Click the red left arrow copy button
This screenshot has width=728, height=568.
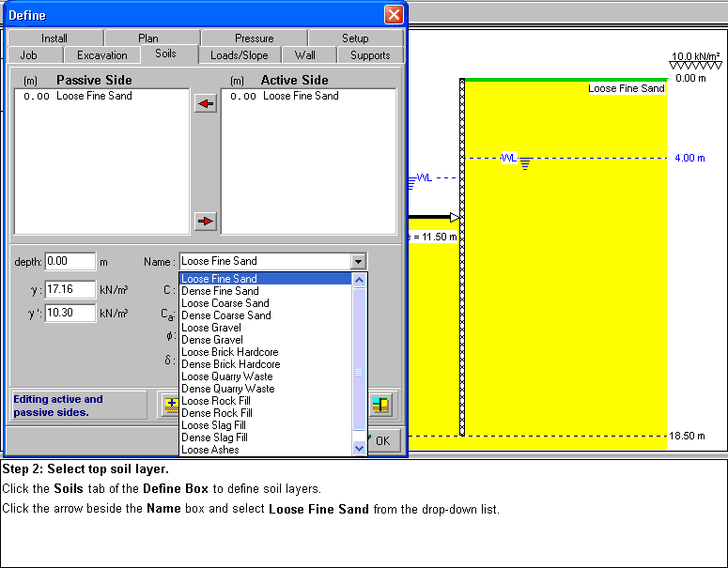point(205,104)
